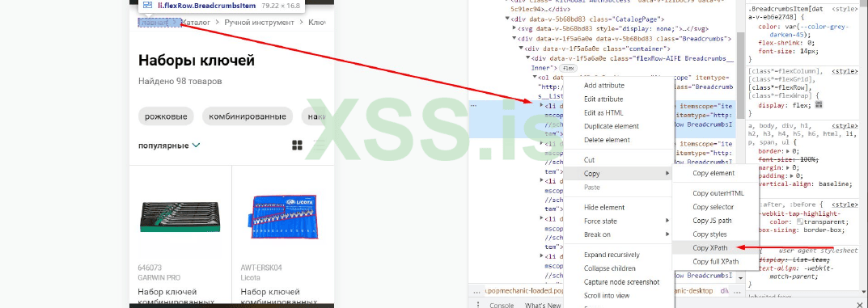Screen dimensions: 868x308
Task: Expand the border shorthand property triangle
Action: point(787,150)
